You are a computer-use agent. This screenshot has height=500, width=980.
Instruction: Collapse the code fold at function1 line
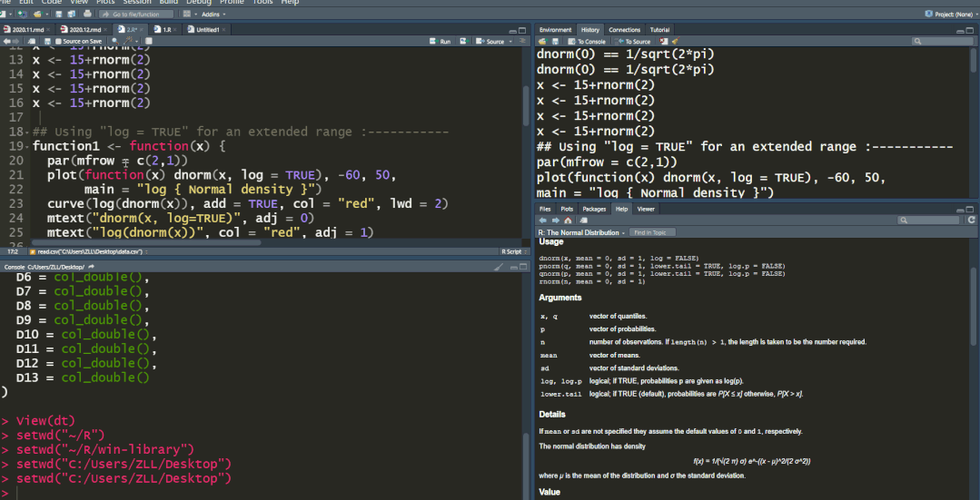(x=27, y=147)
